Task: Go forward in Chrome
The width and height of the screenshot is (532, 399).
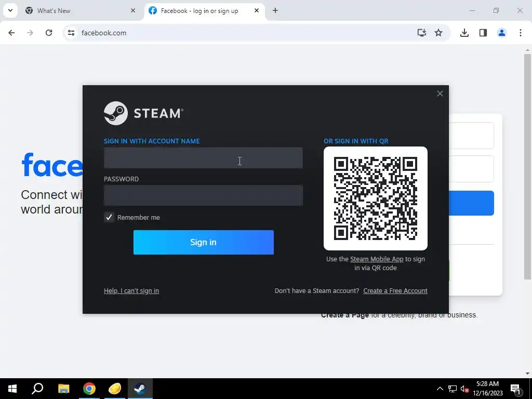Action: (30, 33)
